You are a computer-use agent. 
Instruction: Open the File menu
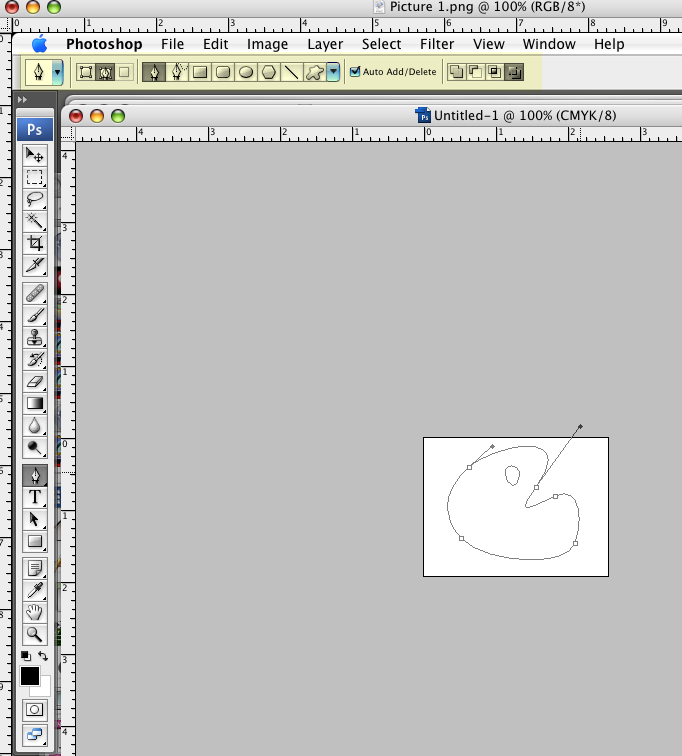(173, 44)
